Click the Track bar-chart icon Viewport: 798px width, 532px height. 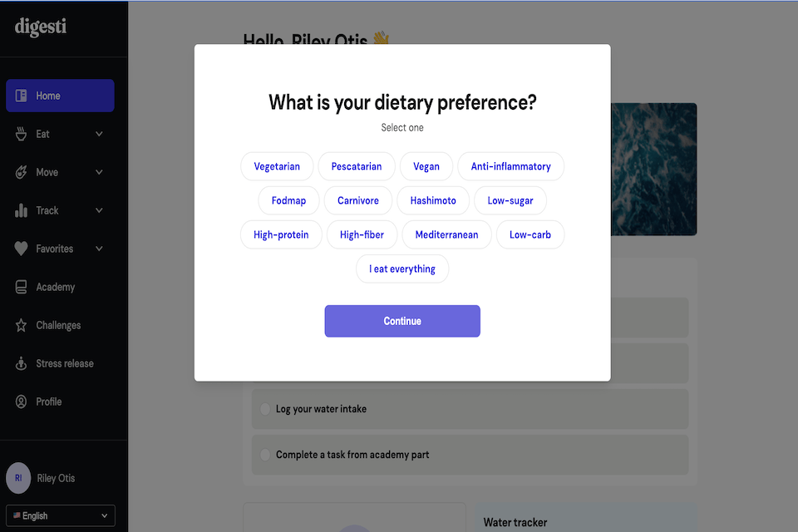18,210
